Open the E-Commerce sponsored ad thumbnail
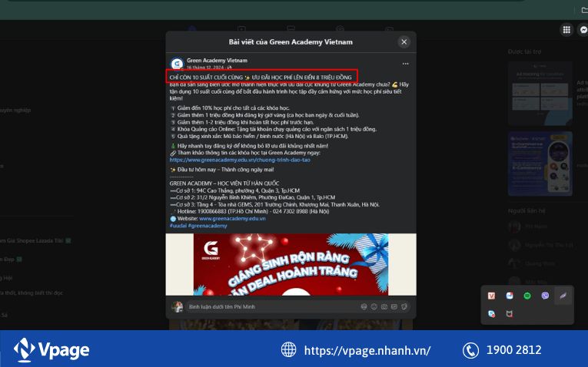Viewport: 588px width, 367px height. (540, 164)
